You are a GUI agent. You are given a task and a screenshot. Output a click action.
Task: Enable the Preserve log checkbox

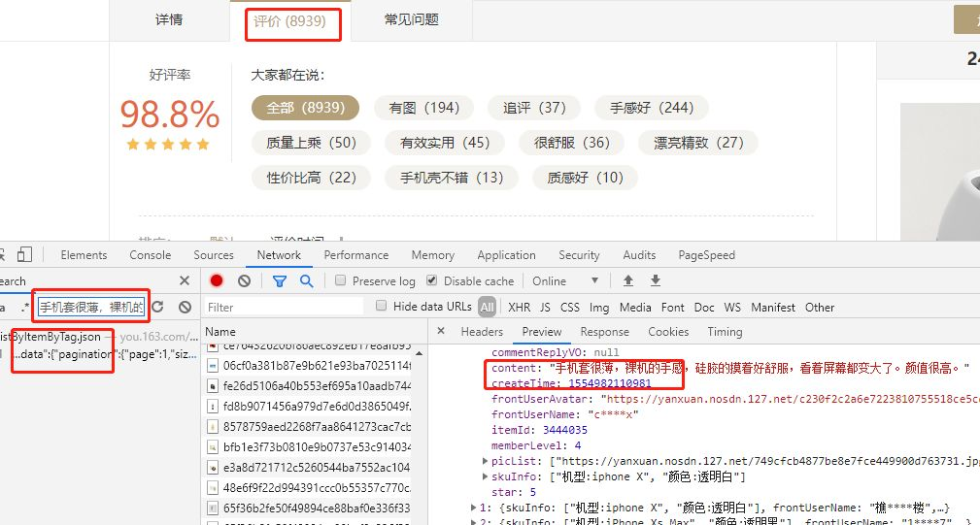coord(341,280)
